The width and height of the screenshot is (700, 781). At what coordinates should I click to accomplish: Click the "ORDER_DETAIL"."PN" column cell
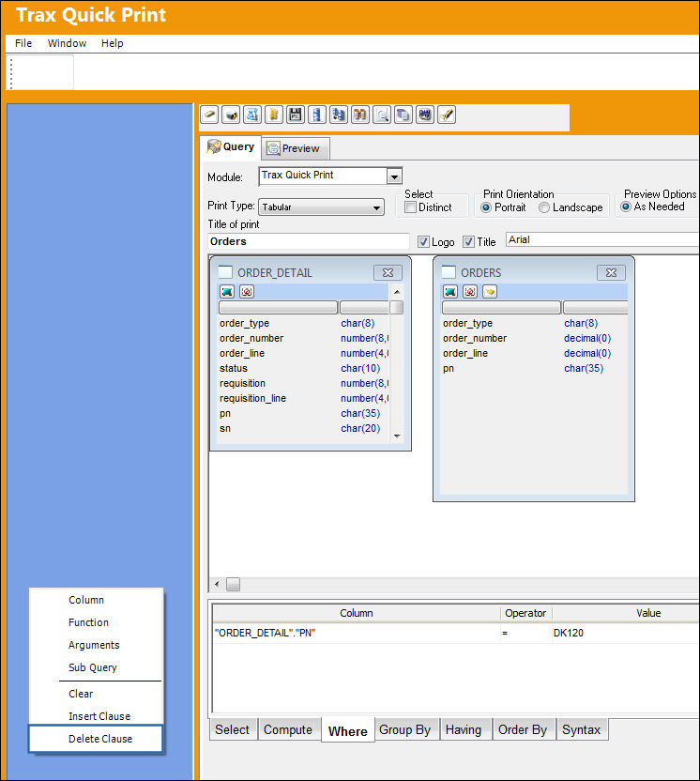pos(357,633)
